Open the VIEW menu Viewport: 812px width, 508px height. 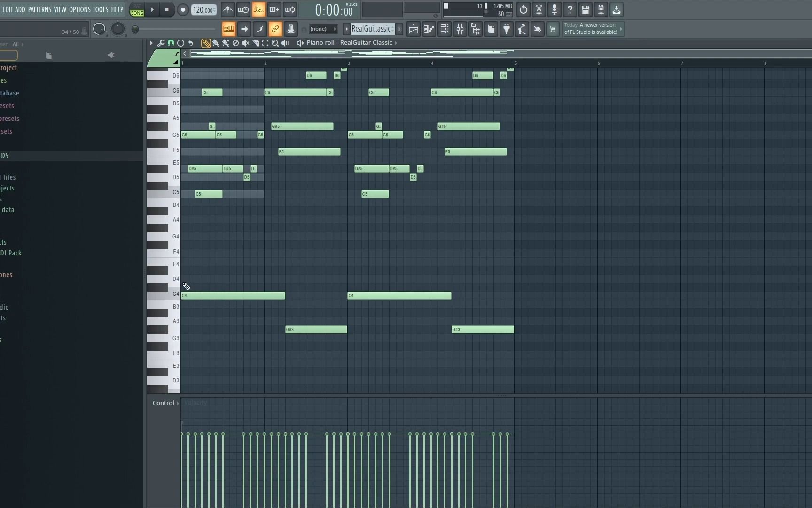(x=60, y=9)
